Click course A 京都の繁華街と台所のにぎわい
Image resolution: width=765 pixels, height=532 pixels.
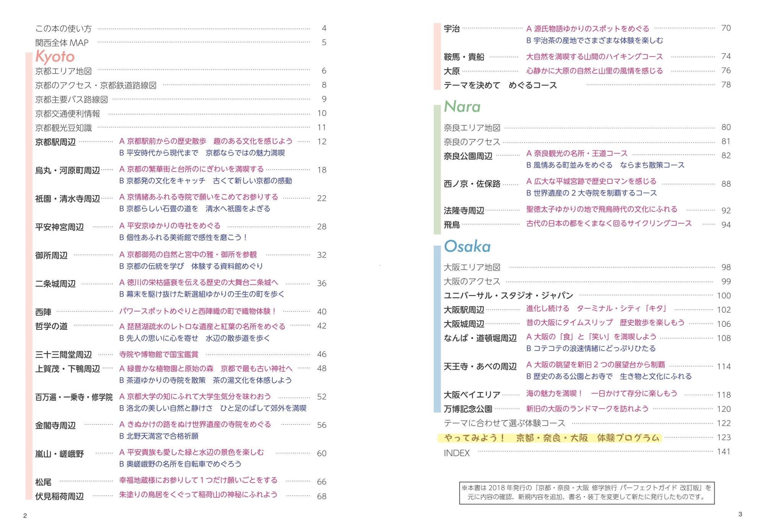click(x=191, y=169)
